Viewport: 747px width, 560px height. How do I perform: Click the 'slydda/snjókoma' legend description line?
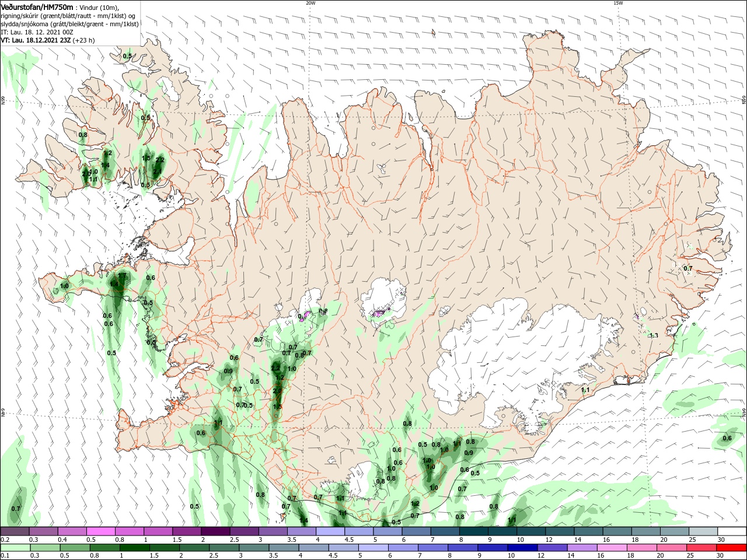point(69,24)
